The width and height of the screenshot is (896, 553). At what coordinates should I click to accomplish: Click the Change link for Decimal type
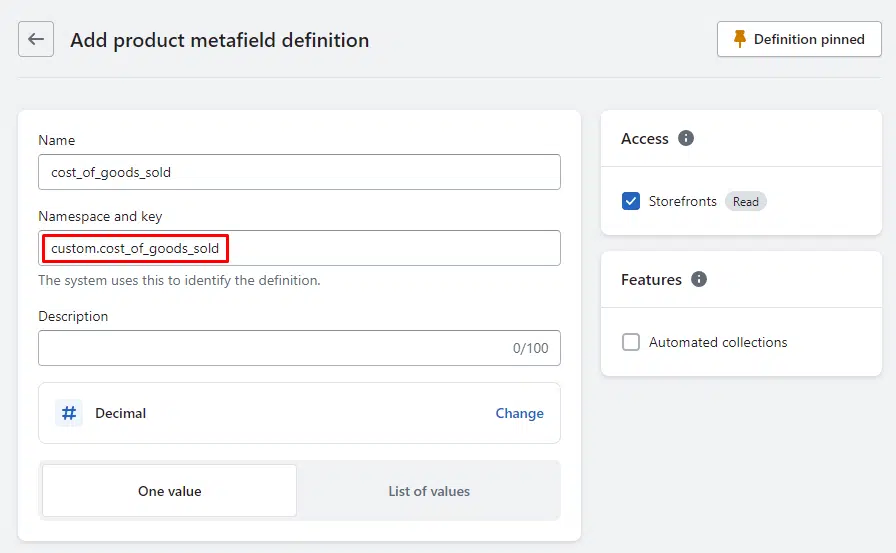click(519, 413)
